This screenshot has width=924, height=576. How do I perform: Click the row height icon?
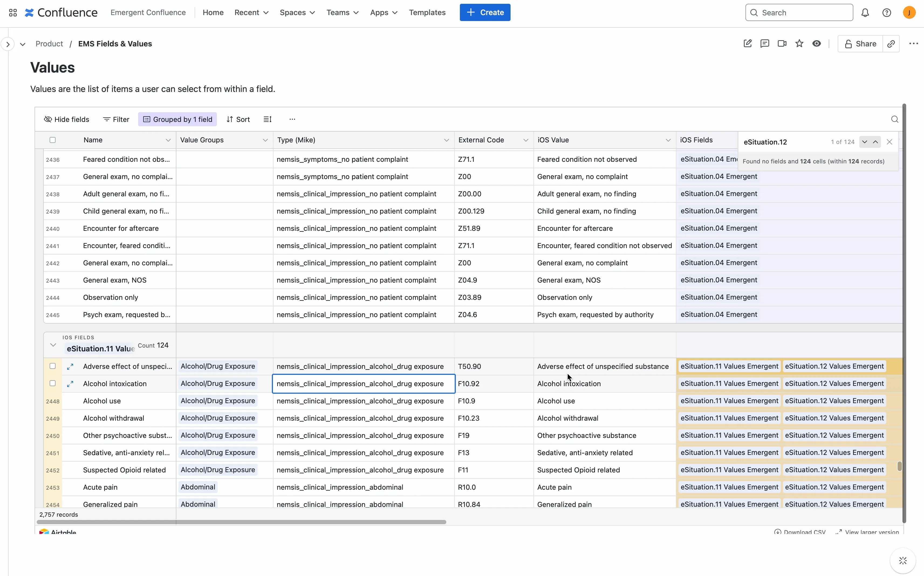[x=268, y=119]
